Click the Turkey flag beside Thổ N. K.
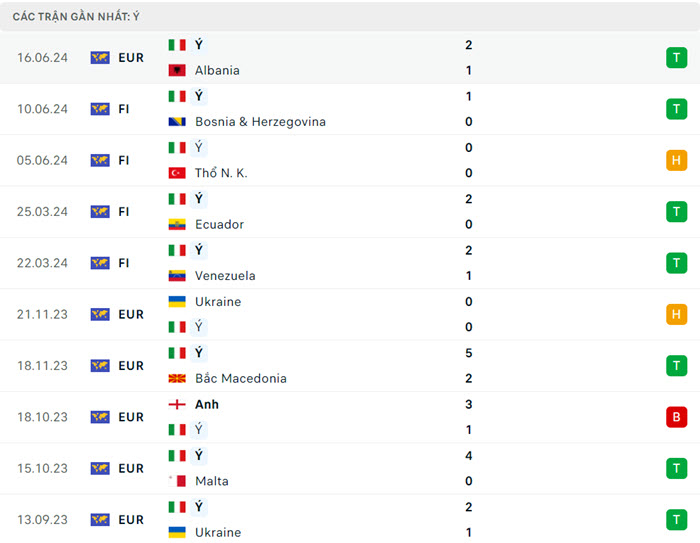Image resolution: width=700 pixels, height=543 pixels. (x=177, y=173)
